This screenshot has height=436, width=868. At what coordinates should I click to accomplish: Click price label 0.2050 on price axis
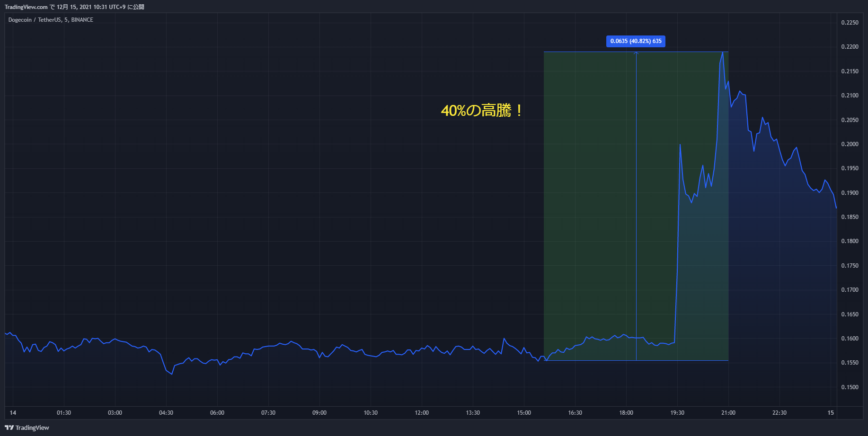pyautogui.click(x=850, y=120)
